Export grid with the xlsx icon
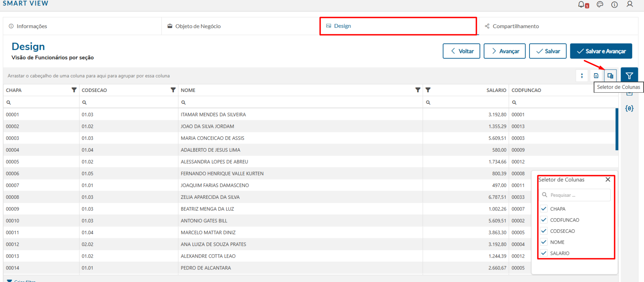This screenshot has width=644, height=282. 596,76
